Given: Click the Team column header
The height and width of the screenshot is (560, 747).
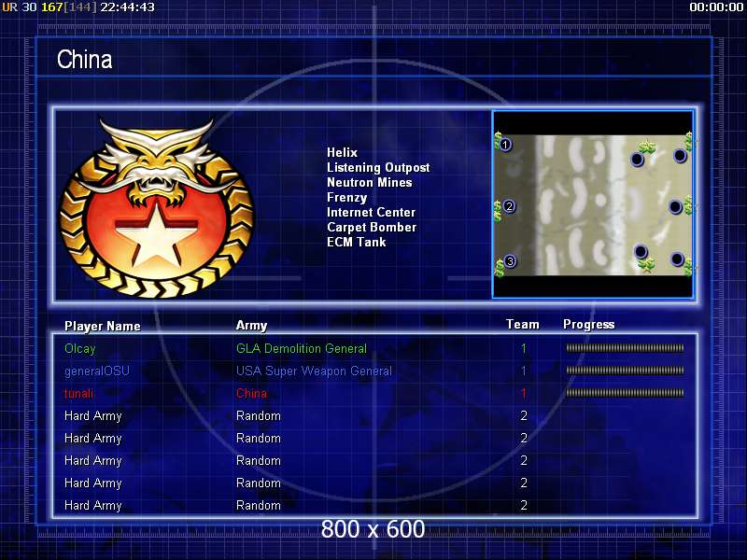Looking at the screenshot, I should tap(523, 324).
